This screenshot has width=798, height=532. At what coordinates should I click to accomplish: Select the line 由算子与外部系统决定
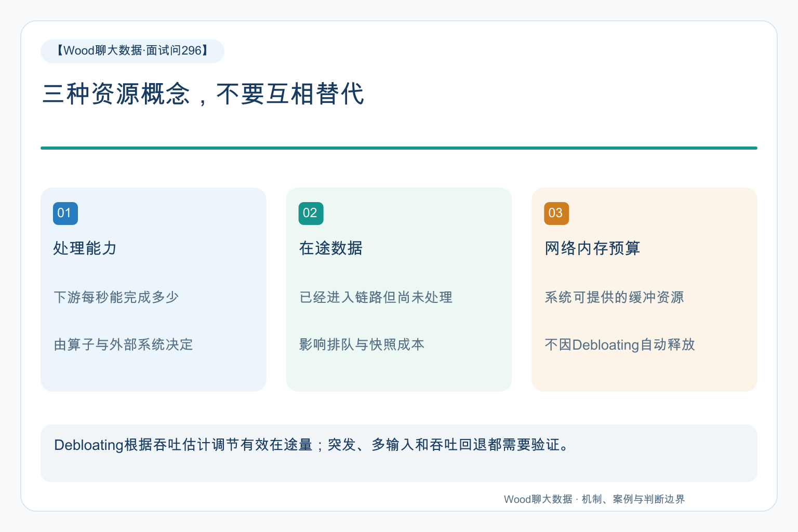tap(123, 344)
